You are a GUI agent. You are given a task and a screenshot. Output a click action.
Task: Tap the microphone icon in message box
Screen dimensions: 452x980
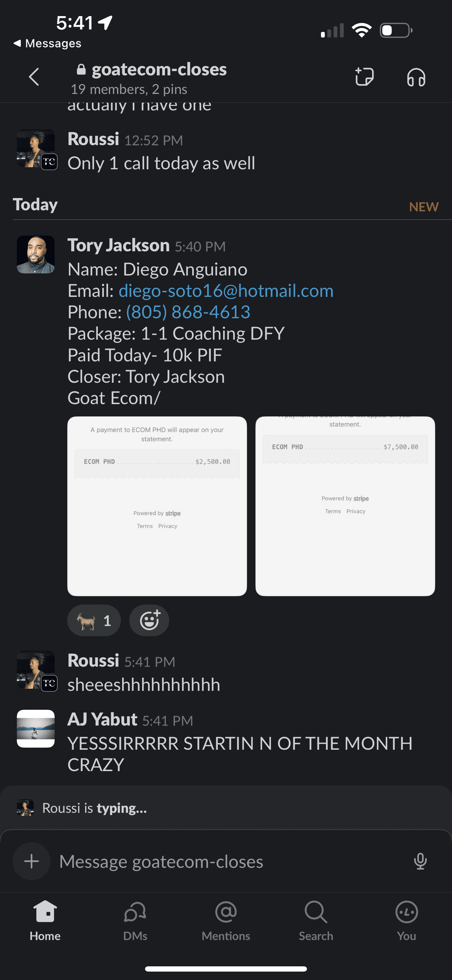pyautogui.click(x=420, y=861)
